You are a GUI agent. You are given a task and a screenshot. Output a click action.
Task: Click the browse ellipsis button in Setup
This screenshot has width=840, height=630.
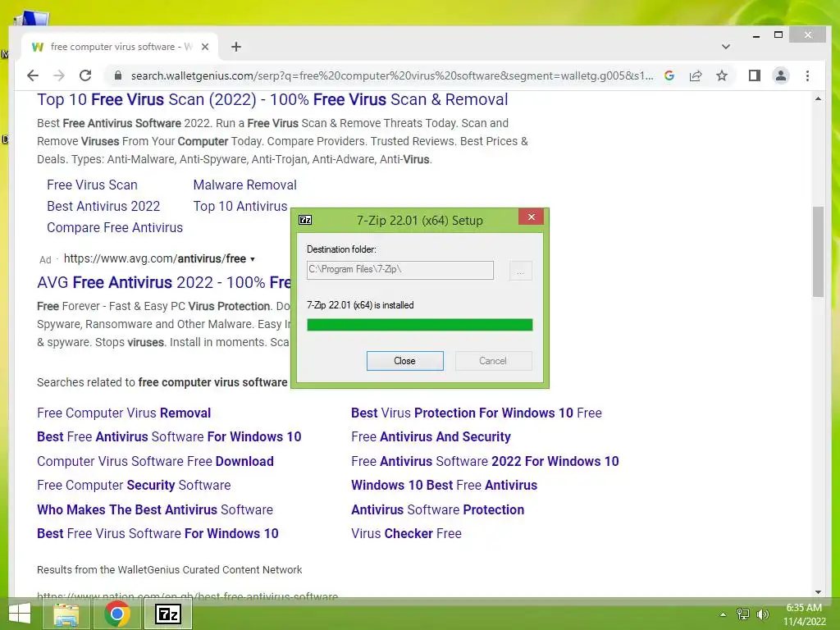coord(520,271)
